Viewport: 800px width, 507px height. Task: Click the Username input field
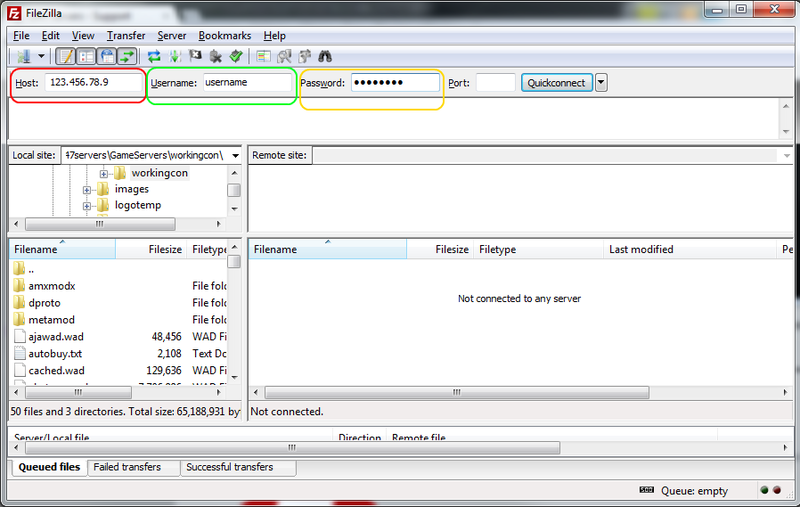(x=247, y=82)
